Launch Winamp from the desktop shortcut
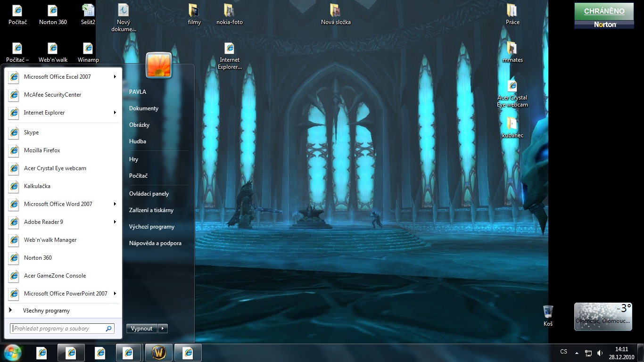Screen dimensions: 644x362 (x=88, y=52)
